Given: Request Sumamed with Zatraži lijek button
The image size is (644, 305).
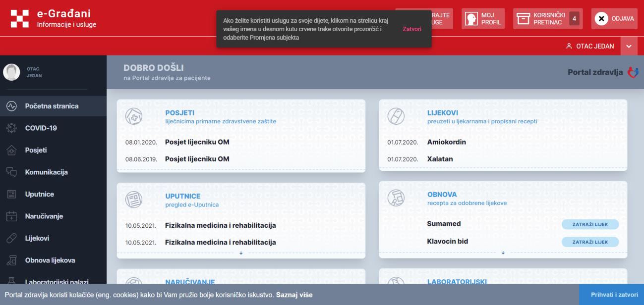Looking at the screenshot, I should (590, 224).
